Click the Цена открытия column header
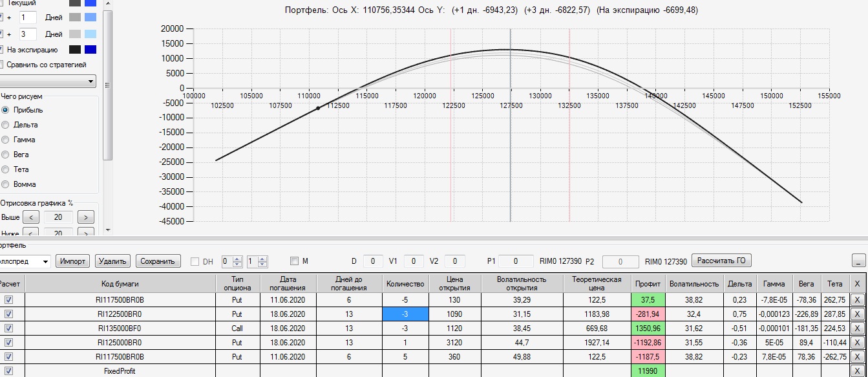This screenshot has width=868, height=377. 454,283
